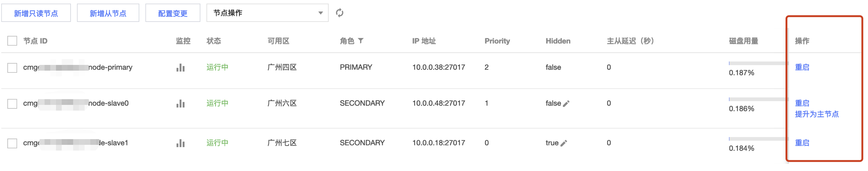Image resolution: width=868 pixels, height=171 pixels.
Task: Filter by the 角色 column funnel icon
Action: [361, 41]
